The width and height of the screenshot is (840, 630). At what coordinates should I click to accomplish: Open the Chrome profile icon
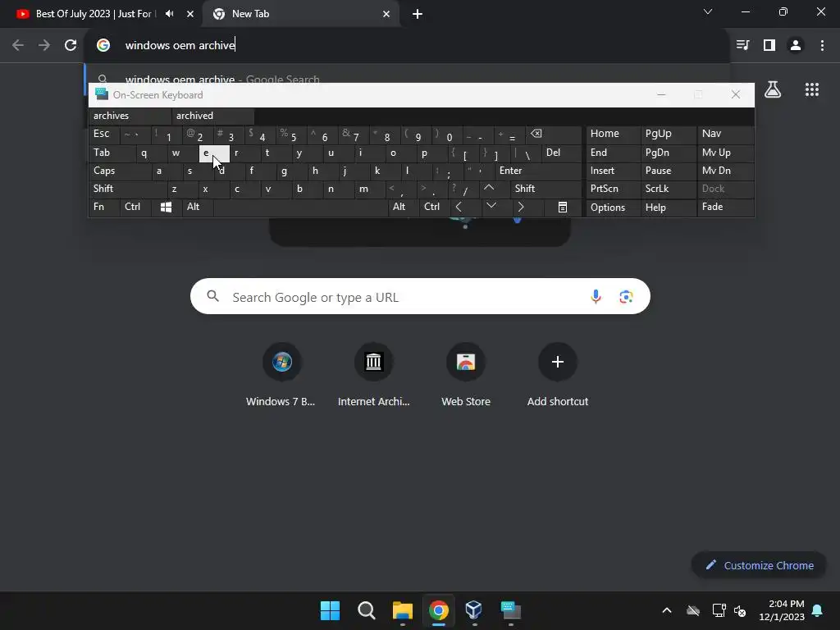click(x=796, y=45)
